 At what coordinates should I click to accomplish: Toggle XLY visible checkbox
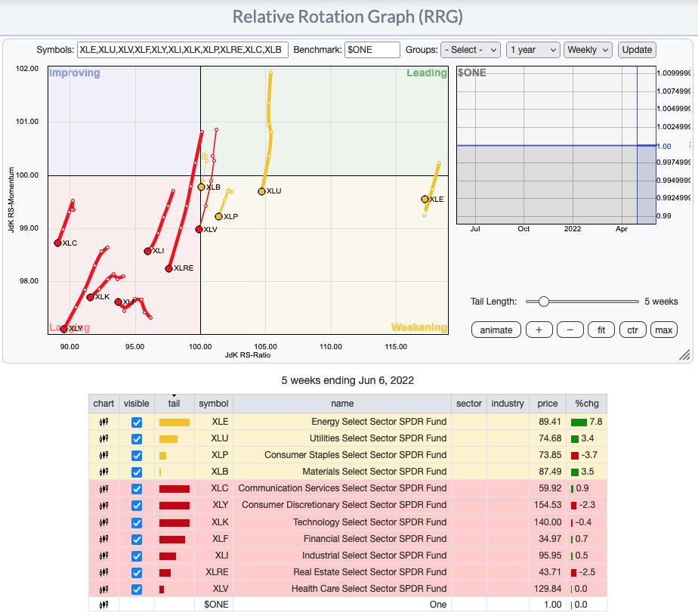click(x=137, y=506)
